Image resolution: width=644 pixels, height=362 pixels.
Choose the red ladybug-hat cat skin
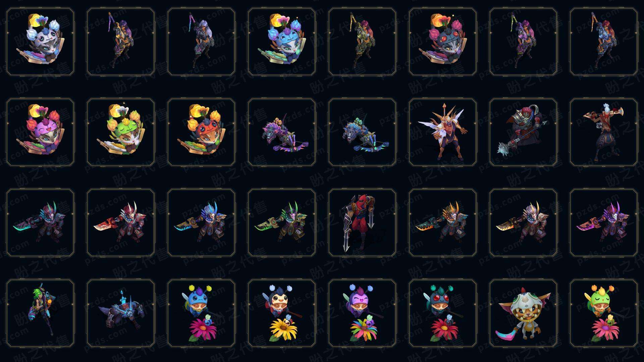point(201,132)
